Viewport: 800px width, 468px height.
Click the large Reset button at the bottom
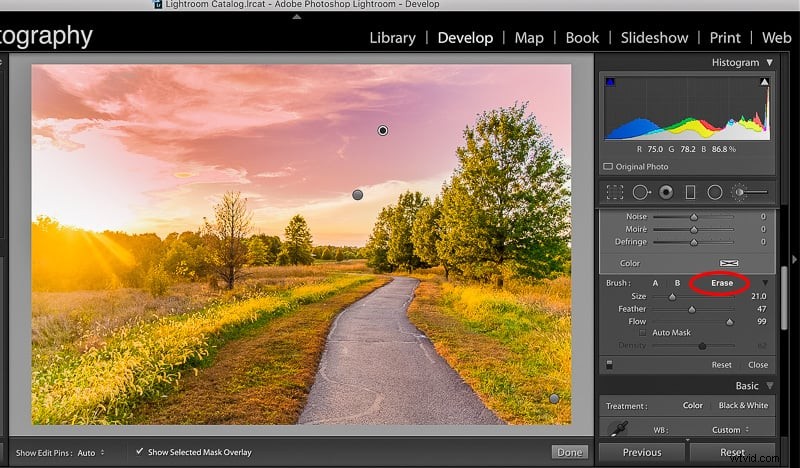pyautogui.click(x=733, y=452)
